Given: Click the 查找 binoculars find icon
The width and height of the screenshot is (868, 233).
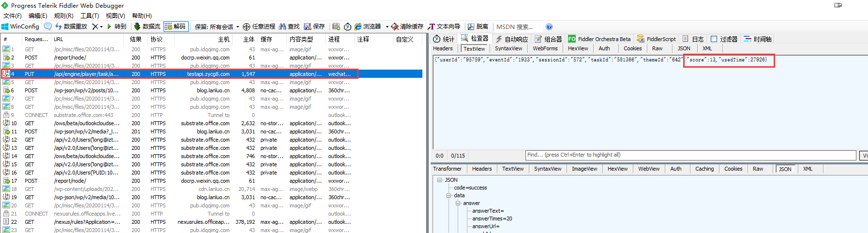Looking at the screenshot, I should click(289, 27).
